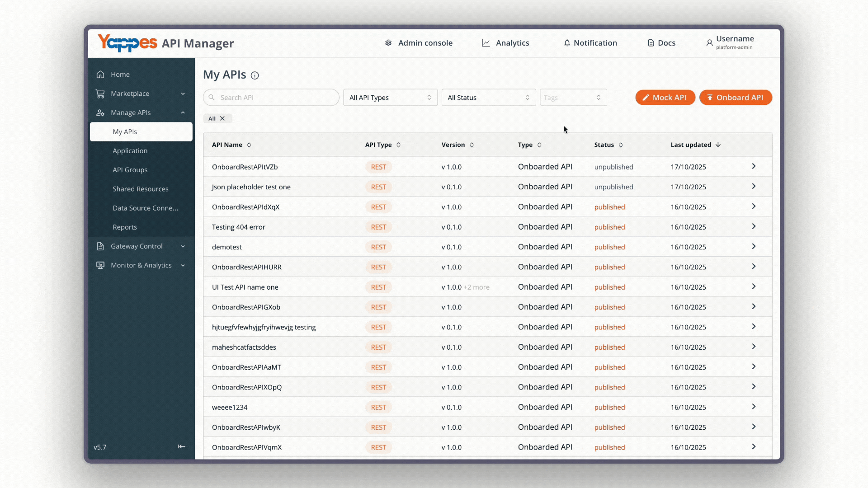Sort by API Name column arrows
Image resolution: width=868 pixels, height=488 pixels.
click(x=249, y=145)
